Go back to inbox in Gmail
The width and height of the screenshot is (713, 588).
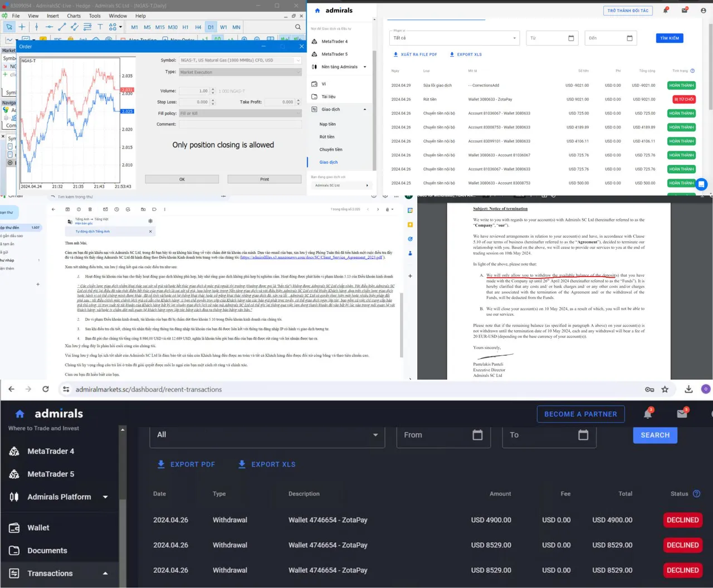click(x=53, y=209)
